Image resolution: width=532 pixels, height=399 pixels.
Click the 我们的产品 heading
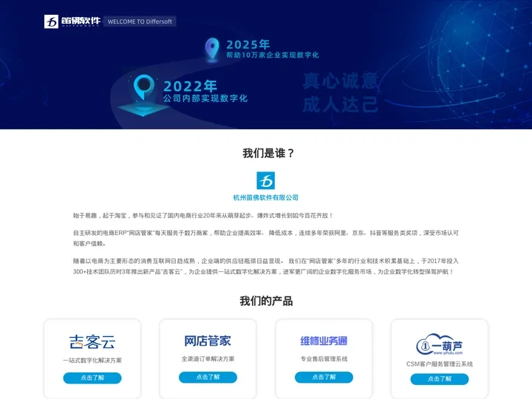pos(266,301)
